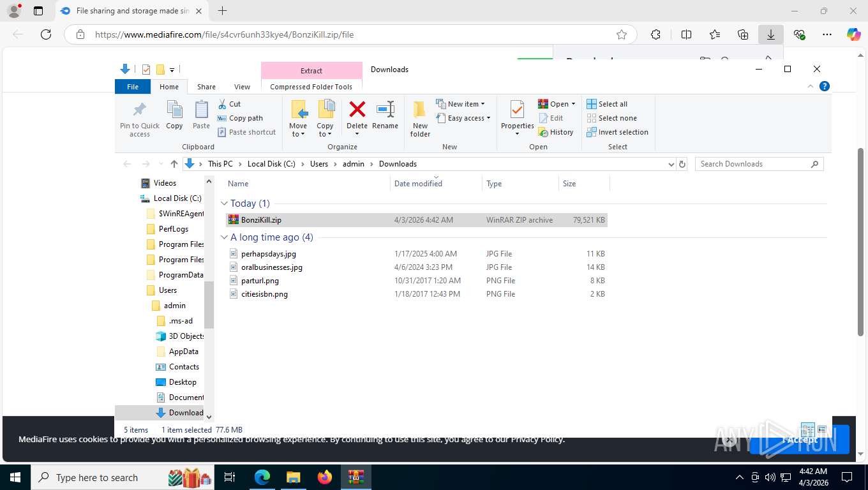Open Firefox from the taskbar
Screen dimensions: 868x490
click(x=325, y=477)
